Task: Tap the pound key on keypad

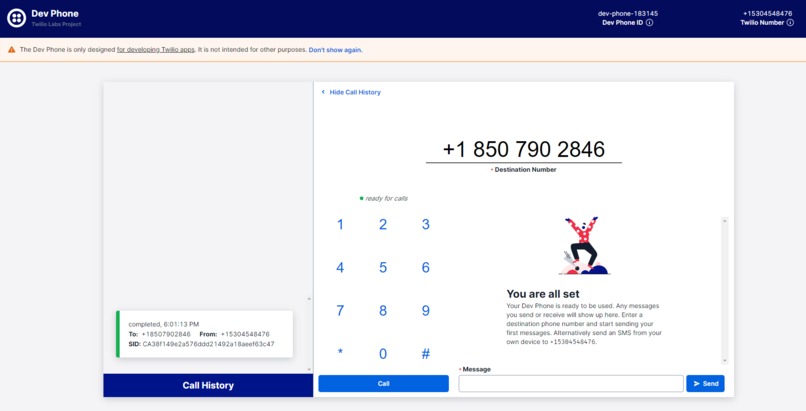Action: click(x=426, y=354)
